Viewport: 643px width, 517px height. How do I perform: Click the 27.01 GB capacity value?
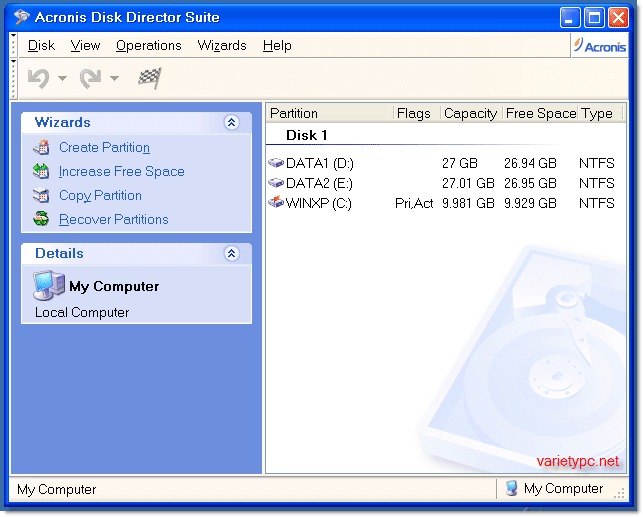(x=468, y=183)
